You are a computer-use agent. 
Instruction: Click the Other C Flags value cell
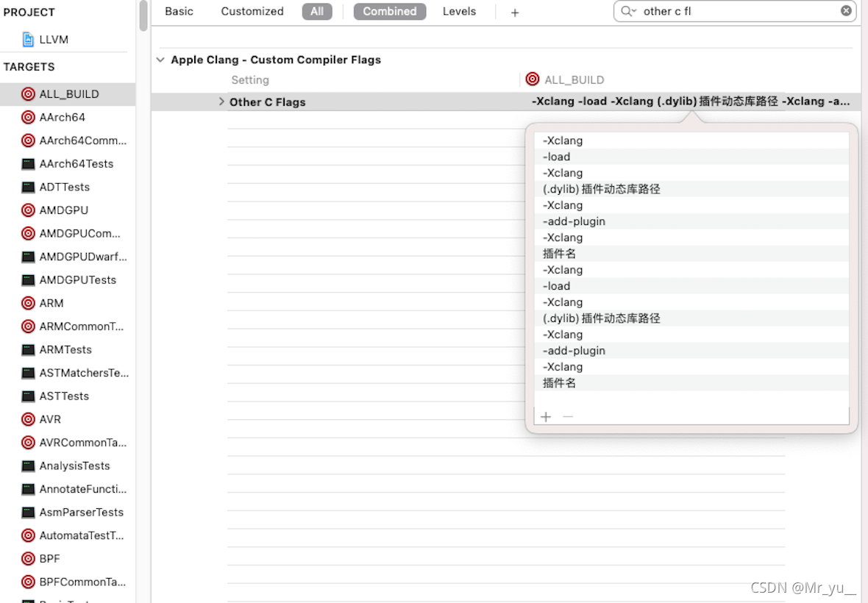pyautogui.click(x=690, y=101)
